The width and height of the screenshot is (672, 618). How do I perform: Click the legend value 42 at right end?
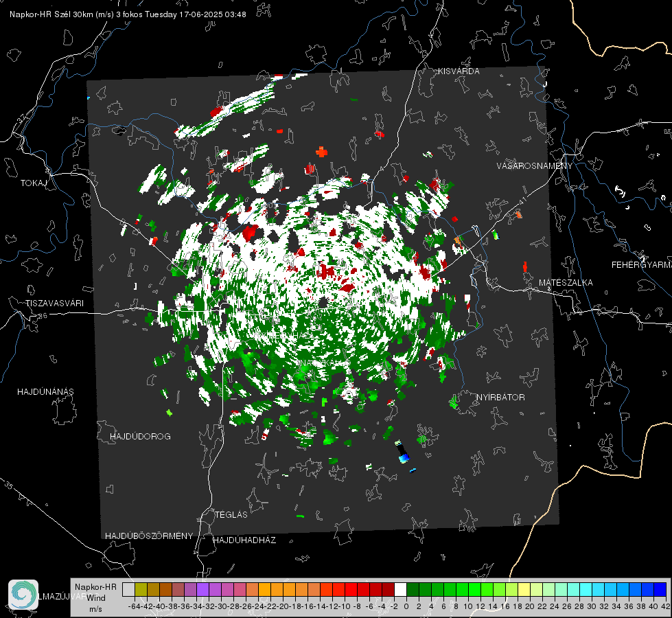click(665, 606)
